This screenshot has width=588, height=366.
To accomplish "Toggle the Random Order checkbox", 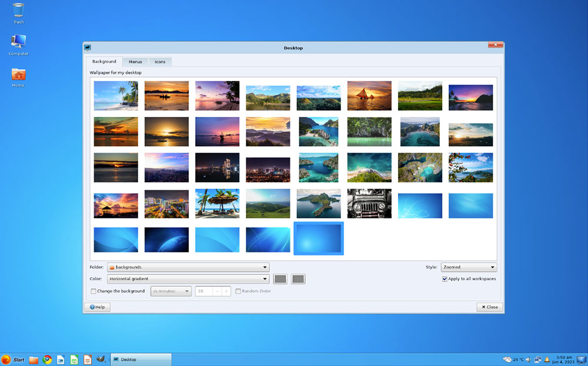I will (x=239, y=291).
